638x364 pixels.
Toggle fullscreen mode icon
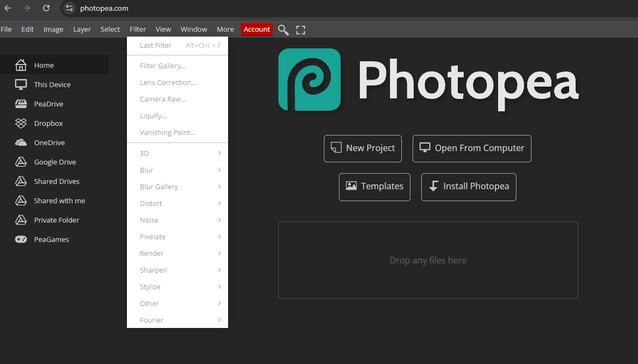tap(301, 30)
